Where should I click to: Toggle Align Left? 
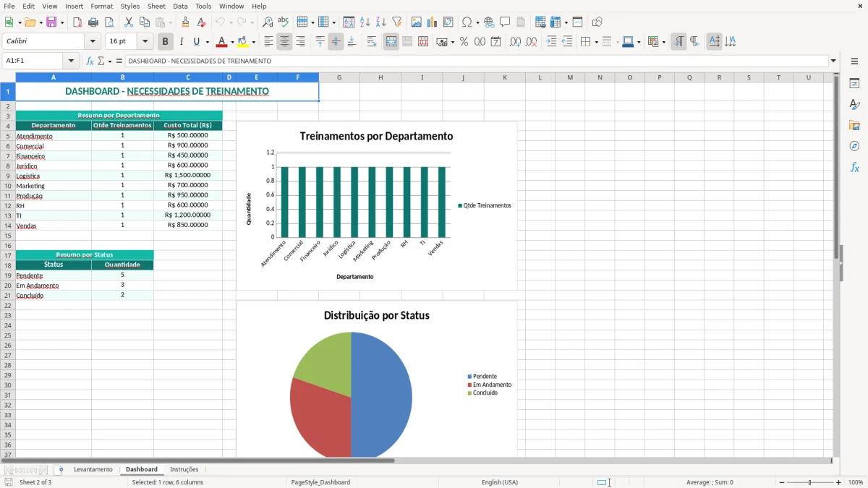click(x=268, y=42)
